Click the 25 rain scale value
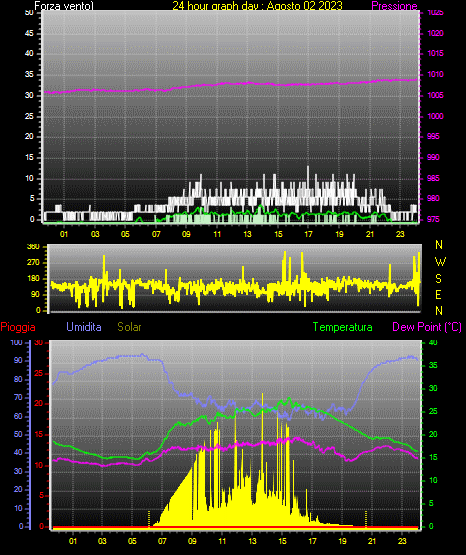Viewport: 466px width, 555px height. tap(39, 373)
